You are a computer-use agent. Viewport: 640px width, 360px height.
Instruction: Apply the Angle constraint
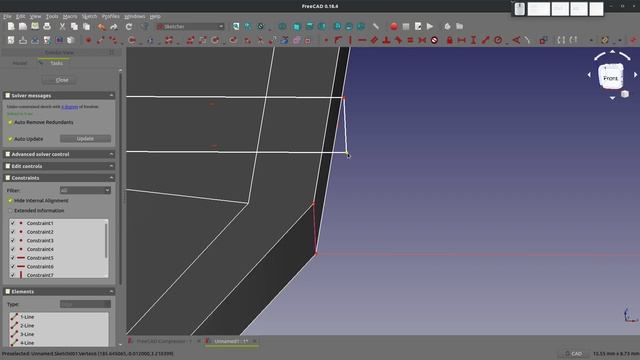(x=516, y=40)
